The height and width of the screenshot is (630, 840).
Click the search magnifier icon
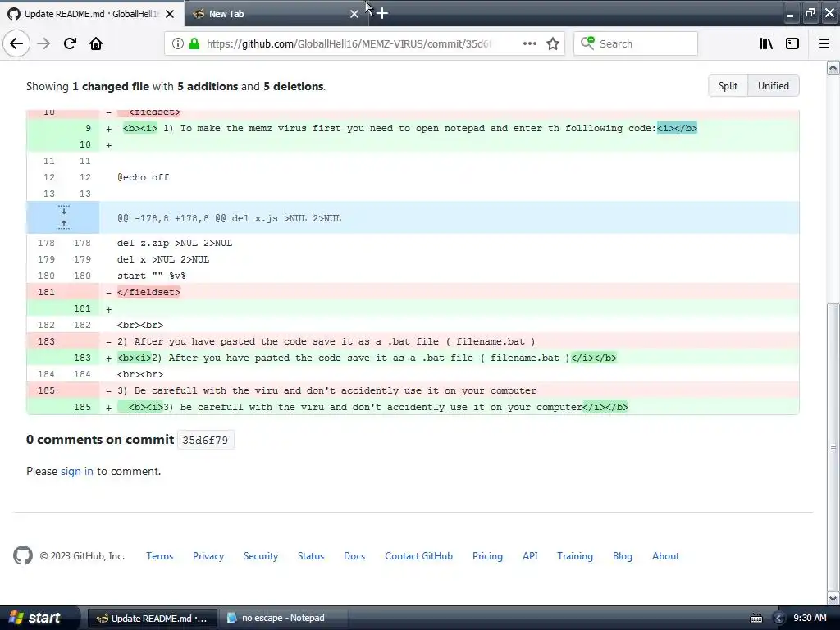pyautogui.click(x=587, y=43)
